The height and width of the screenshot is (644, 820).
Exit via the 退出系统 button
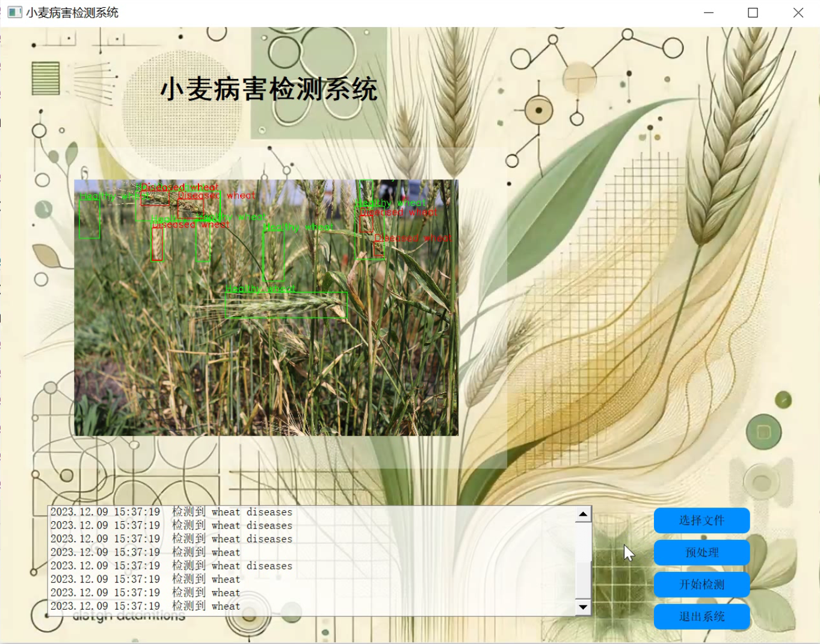click(x=701, y=616)
